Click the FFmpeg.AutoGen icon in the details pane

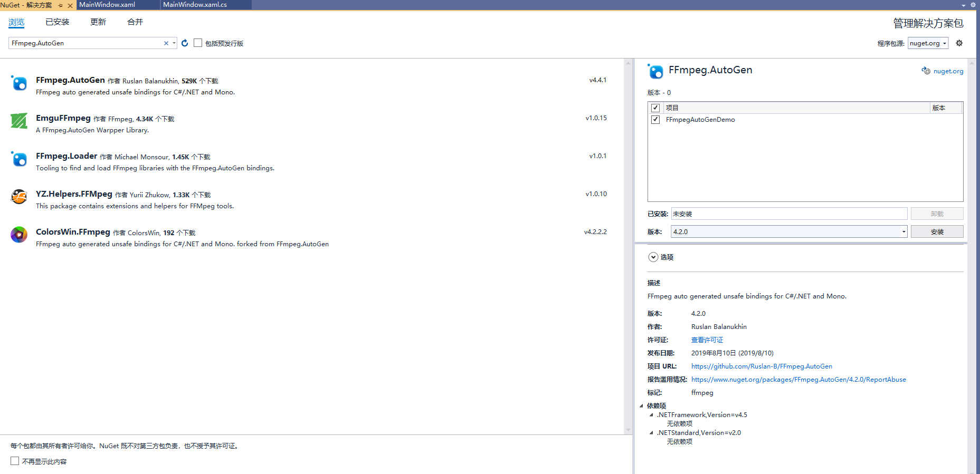(x=655, y=71)
